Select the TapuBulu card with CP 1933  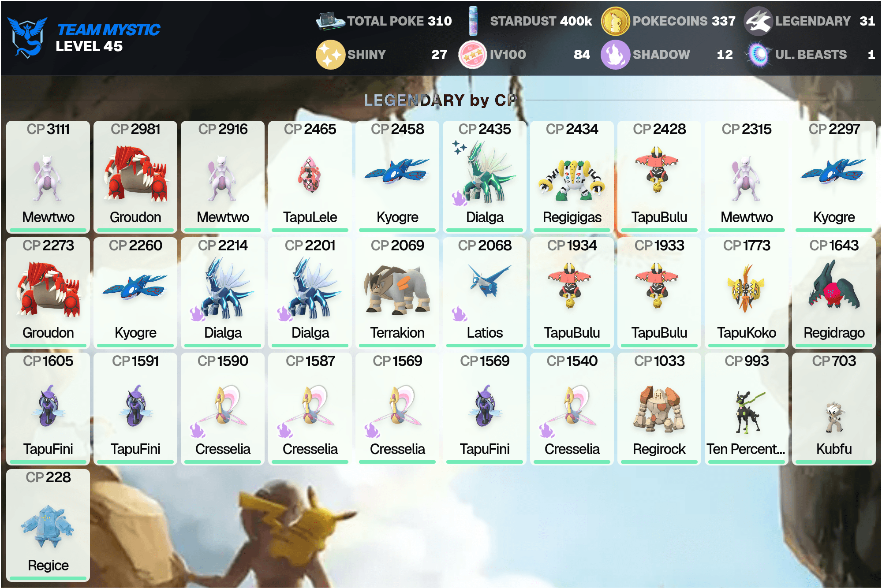tap(659, 293)
